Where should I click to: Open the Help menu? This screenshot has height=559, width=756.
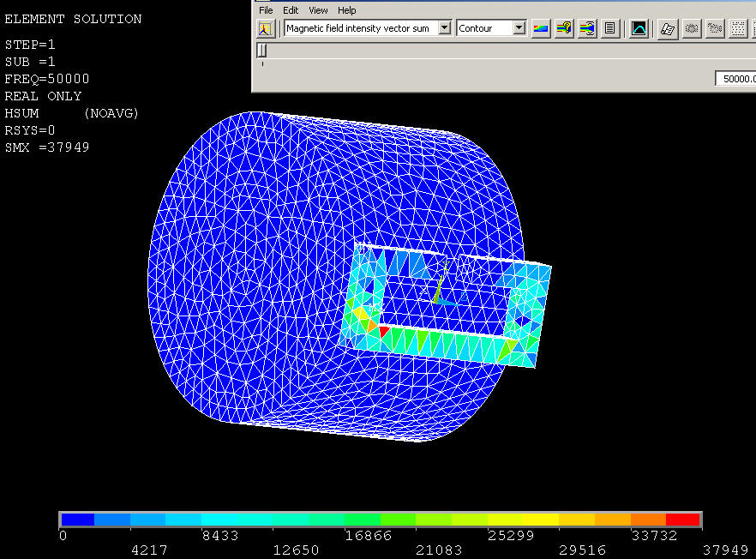click(346, 10)
